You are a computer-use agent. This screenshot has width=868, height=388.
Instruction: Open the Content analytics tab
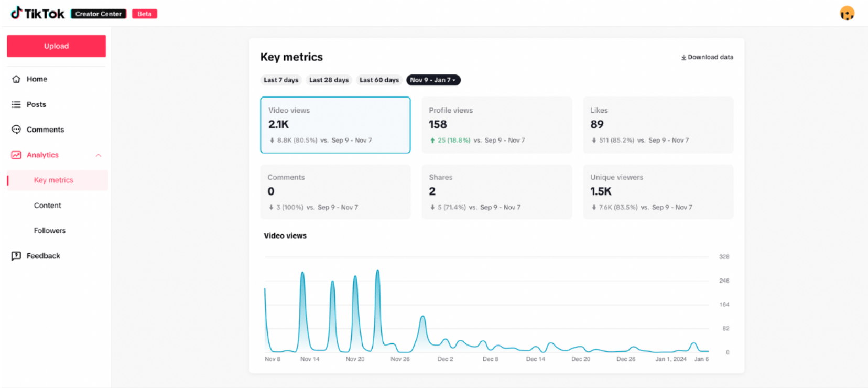[x=48, y=206]
